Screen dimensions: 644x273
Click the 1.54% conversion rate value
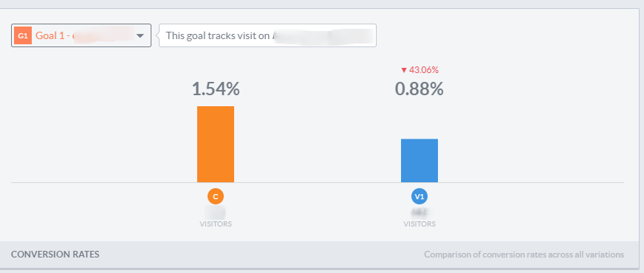(x=216, y=89)
